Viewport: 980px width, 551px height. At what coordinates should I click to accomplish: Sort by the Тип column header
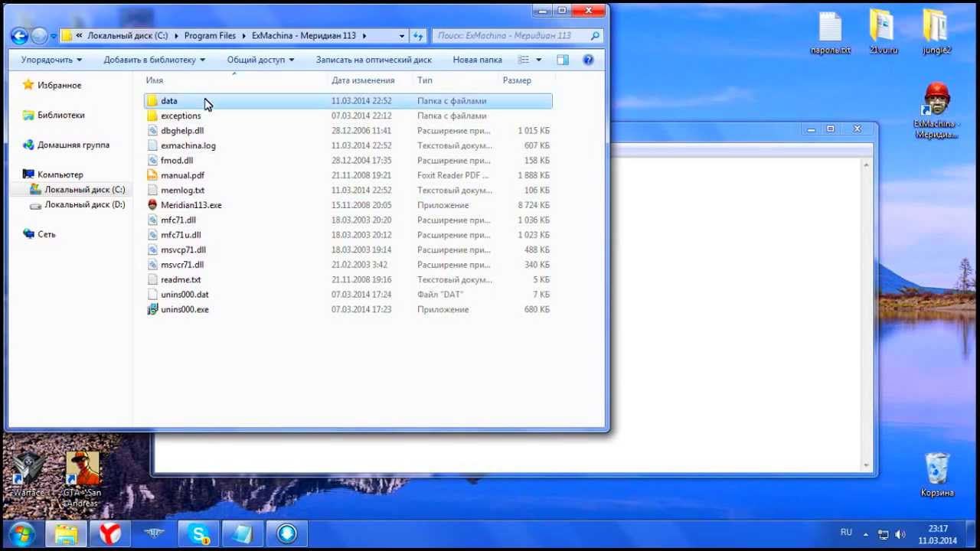[425, 80]
